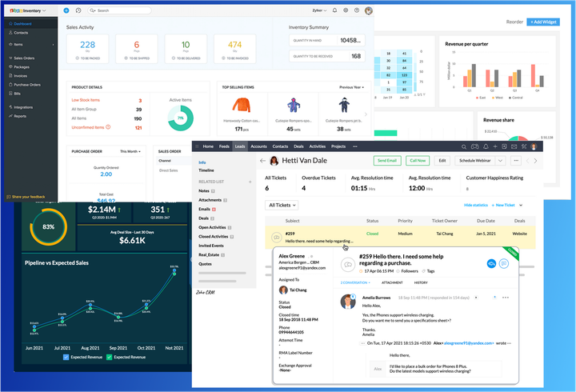Open the mail icon in the CRM top bar
The image size is (576, 392).
point(514,146)
